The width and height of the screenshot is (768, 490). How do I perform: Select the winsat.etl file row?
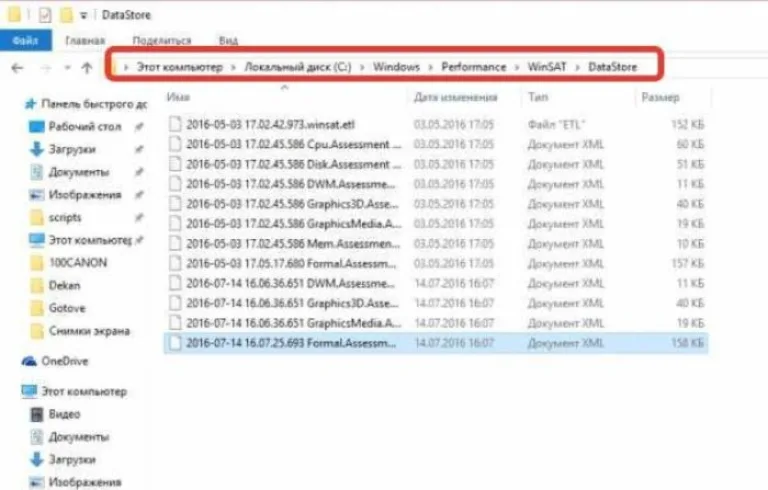[435, 124]
